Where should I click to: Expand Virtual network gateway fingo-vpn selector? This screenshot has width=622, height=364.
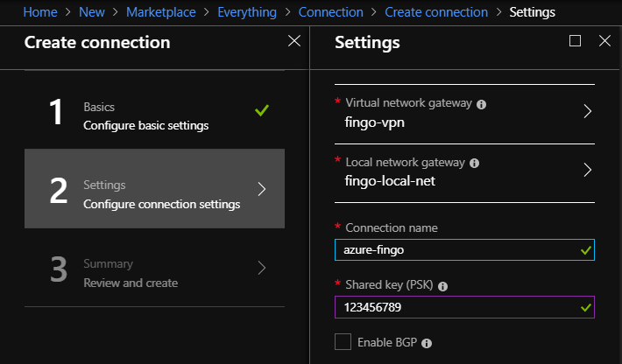point(464,114)
